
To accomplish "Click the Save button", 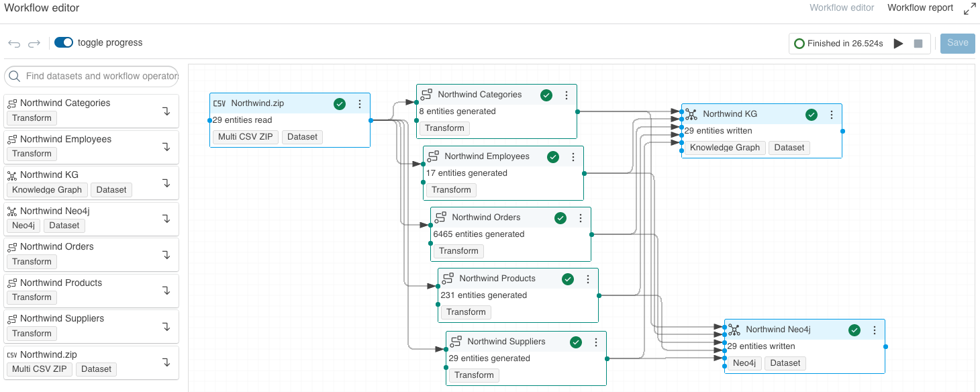I will point(957,43).
